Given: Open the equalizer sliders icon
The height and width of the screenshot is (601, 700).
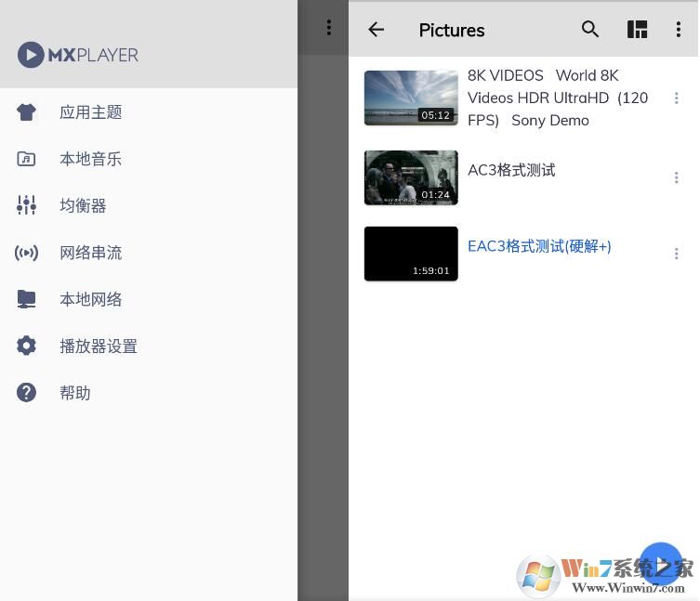Looking at the screenshot, I should [26, 205].
